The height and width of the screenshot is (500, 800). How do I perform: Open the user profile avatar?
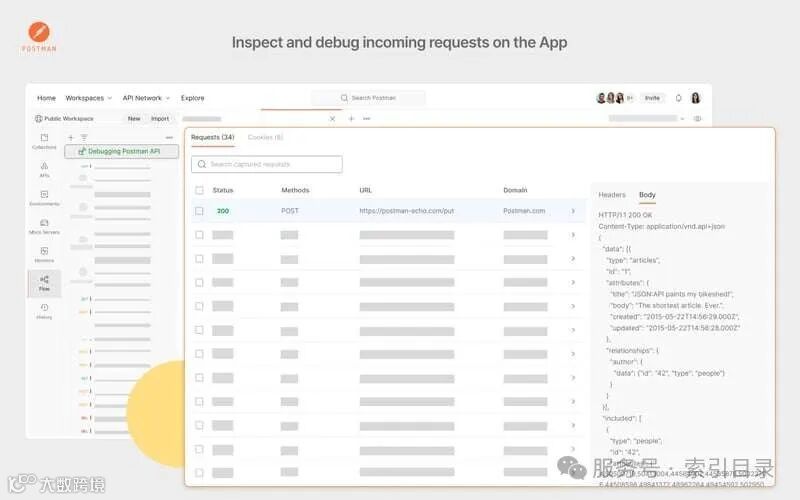(695, 97)
